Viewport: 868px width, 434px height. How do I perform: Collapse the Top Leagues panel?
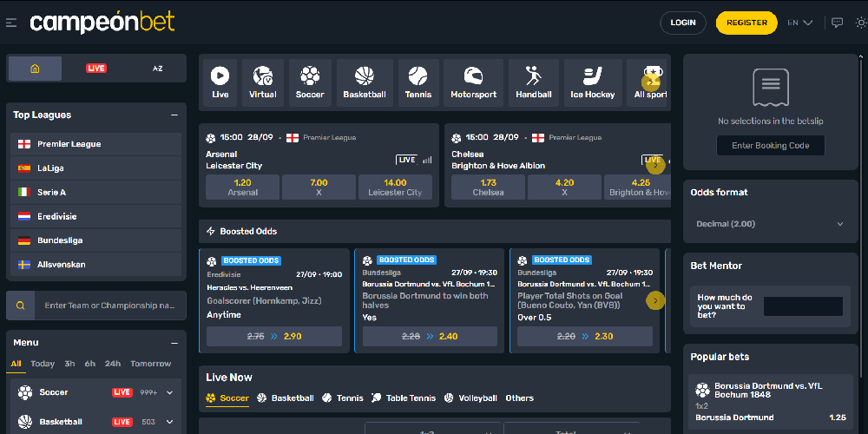tap(174, 115)
